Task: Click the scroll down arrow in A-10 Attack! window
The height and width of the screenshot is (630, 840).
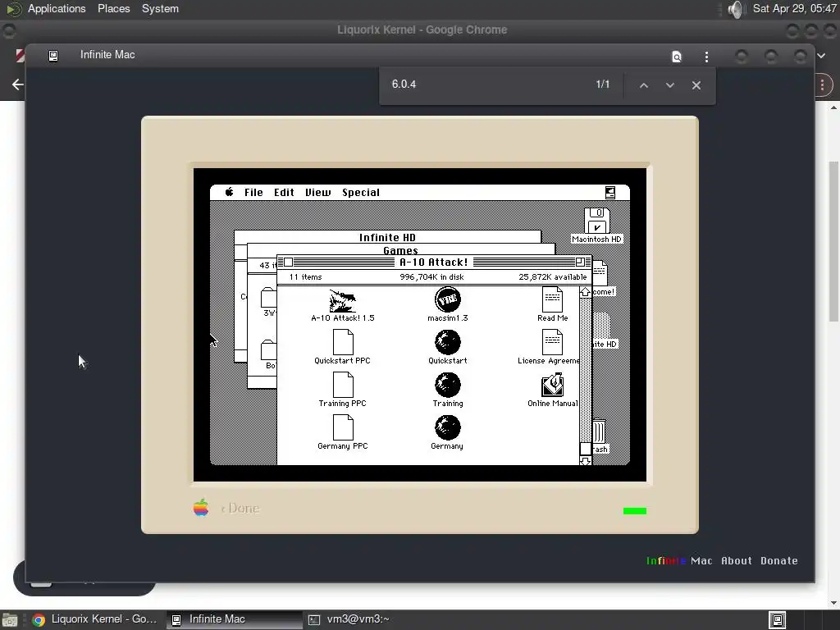Action: [585, 460]
